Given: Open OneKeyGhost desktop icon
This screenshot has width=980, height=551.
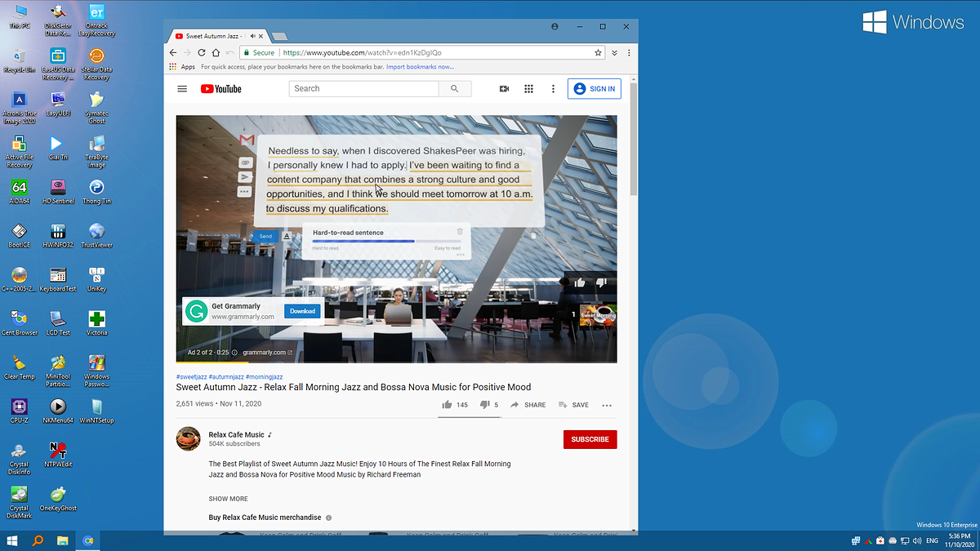Looking at the screenshot, I should 58,498.
